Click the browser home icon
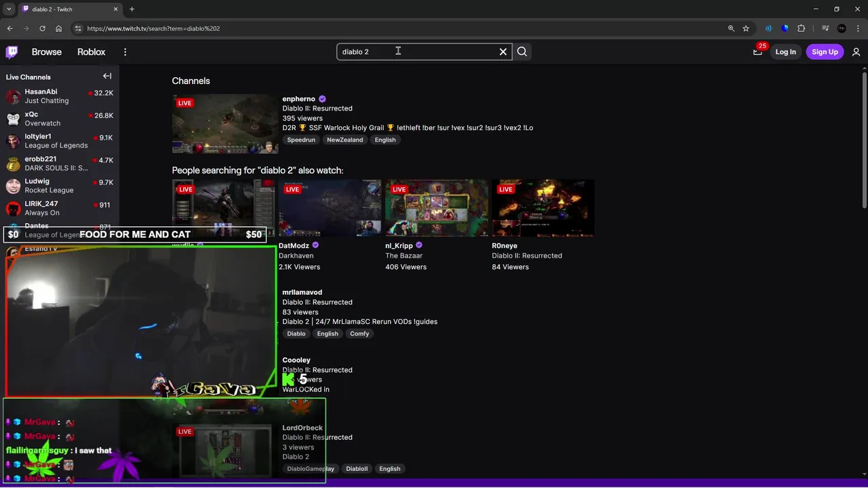The height and width of the screenshot is (488, 868). pyautogui.click(x=58, y=28)
